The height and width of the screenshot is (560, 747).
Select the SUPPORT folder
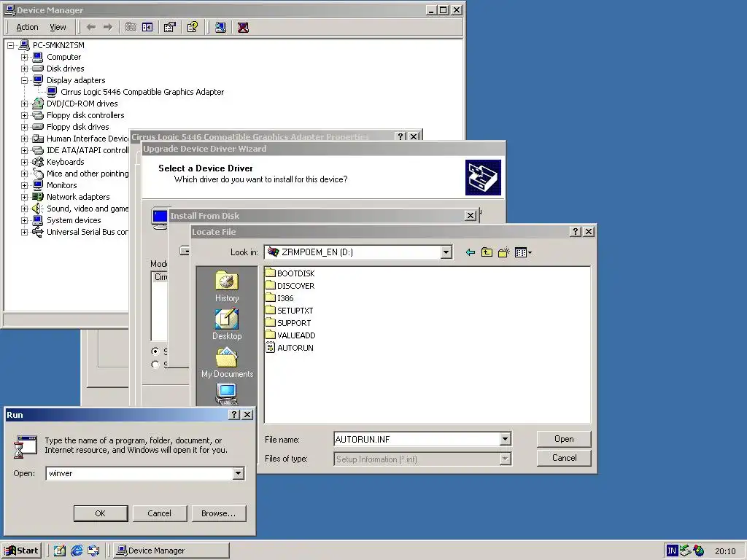[x=287, y=323]
